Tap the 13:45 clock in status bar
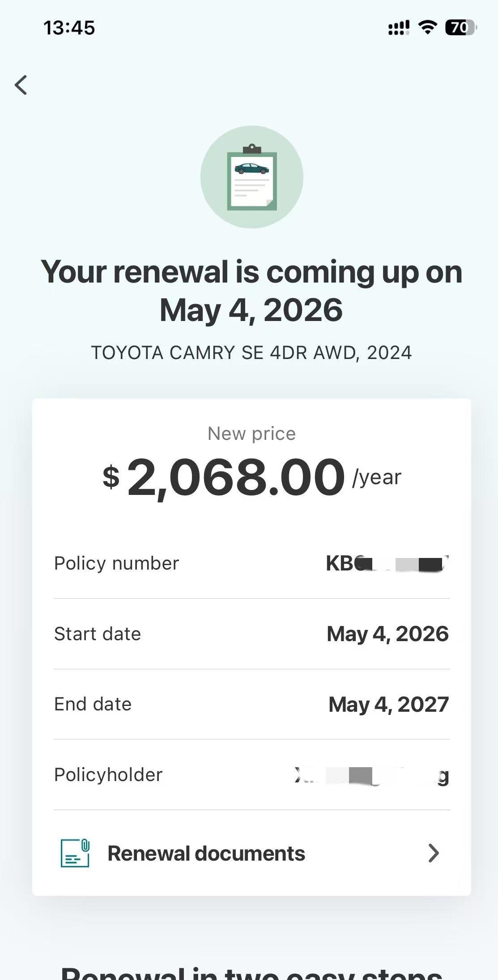 [69, 28]
